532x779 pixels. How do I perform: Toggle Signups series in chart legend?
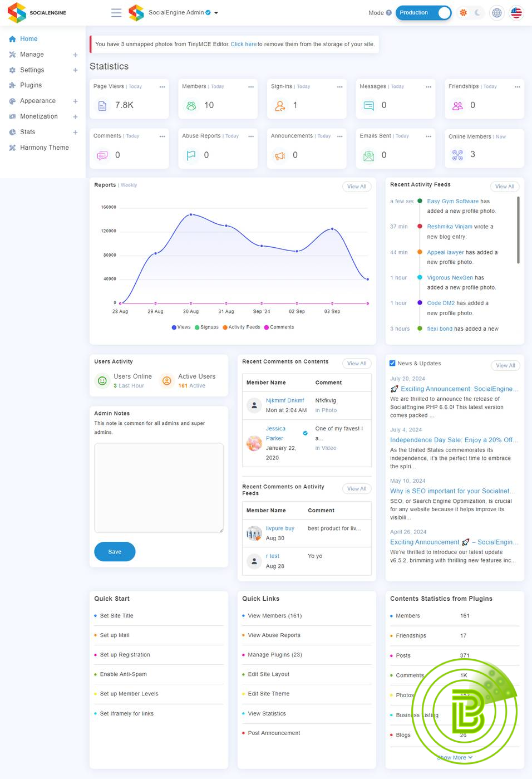tap(206, 327)
